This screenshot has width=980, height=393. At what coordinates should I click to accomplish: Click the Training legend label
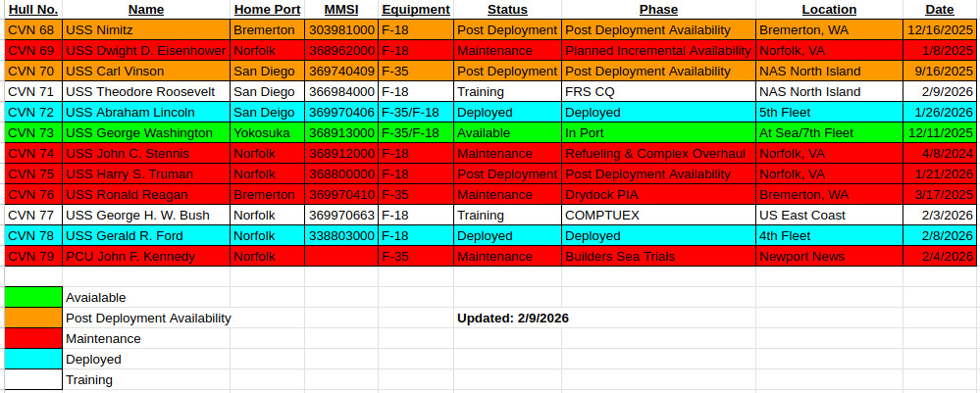pyautogui.click(x=89, y=380)
